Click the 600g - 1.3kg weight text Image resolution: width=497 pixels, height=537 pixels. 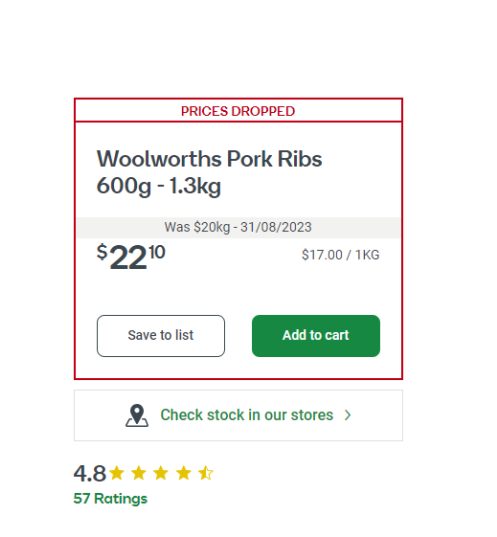[159, 187]
